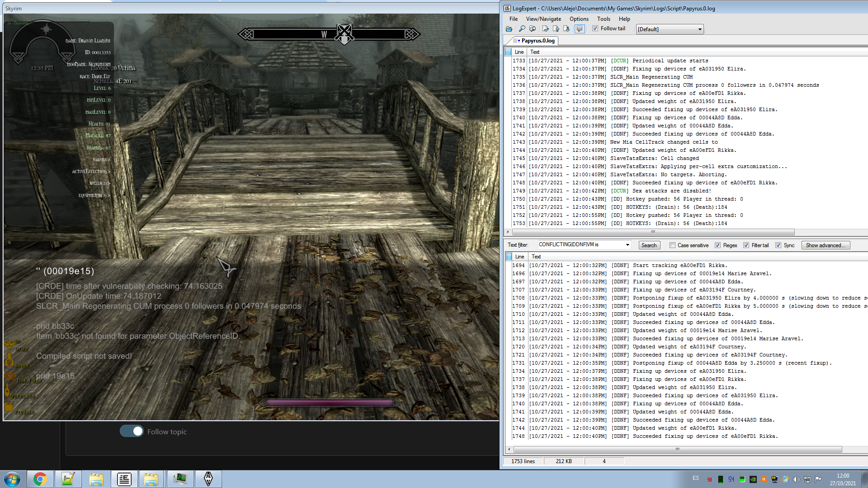The width and height of the screenshot is (868, 488).
Task: Click the red 91 temperature tray icon
Action: point(709,479)
